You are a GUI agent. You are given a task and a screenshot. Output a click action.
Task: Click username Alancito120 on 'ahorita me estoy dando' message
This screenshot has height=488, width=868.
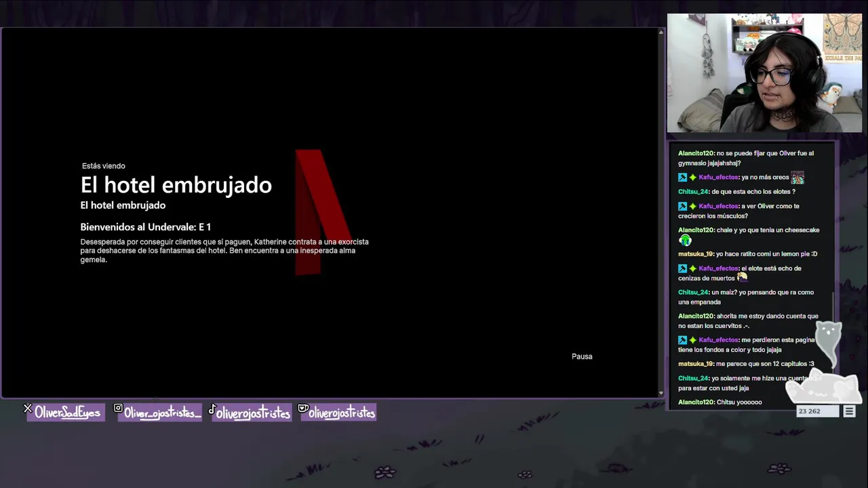click(x=696, y=317)
